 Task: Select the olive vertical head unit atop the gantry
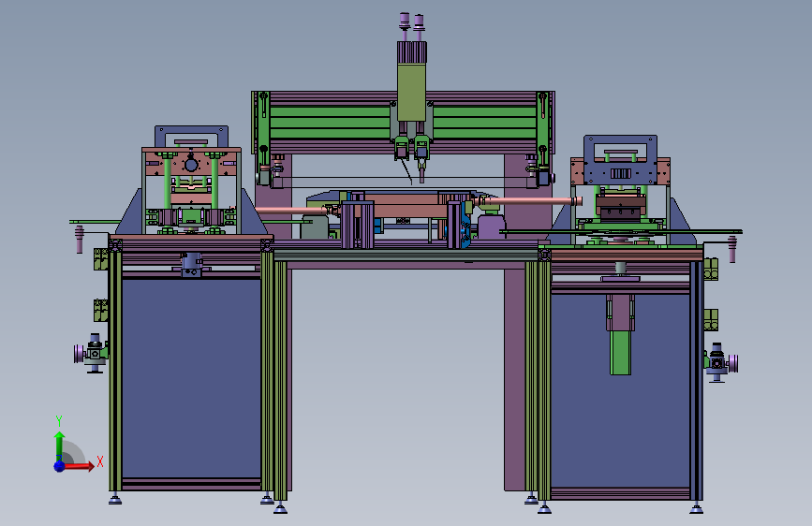click(x=412, y=92)
